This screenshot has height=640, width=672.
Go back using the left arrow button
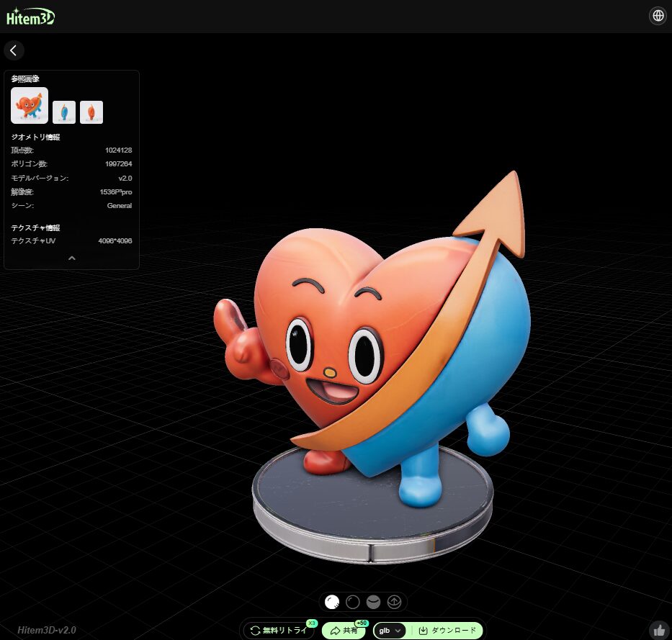pos(14,50)
